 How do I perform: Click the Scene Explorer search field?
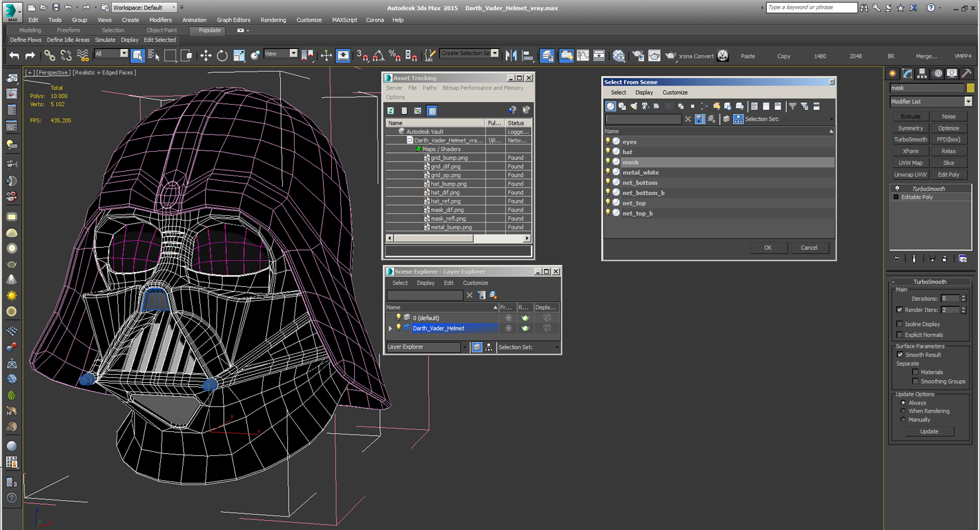click(425, 295)
